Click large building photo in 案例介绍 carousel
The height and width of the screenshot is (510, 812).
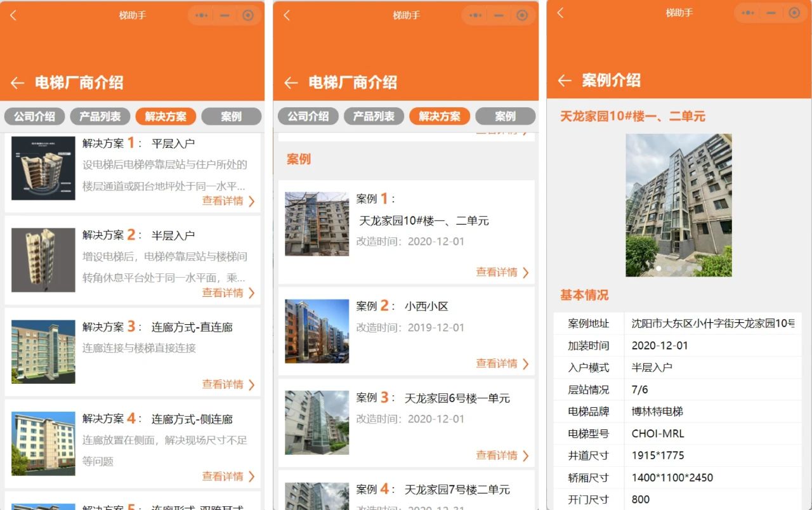(679, 205)
